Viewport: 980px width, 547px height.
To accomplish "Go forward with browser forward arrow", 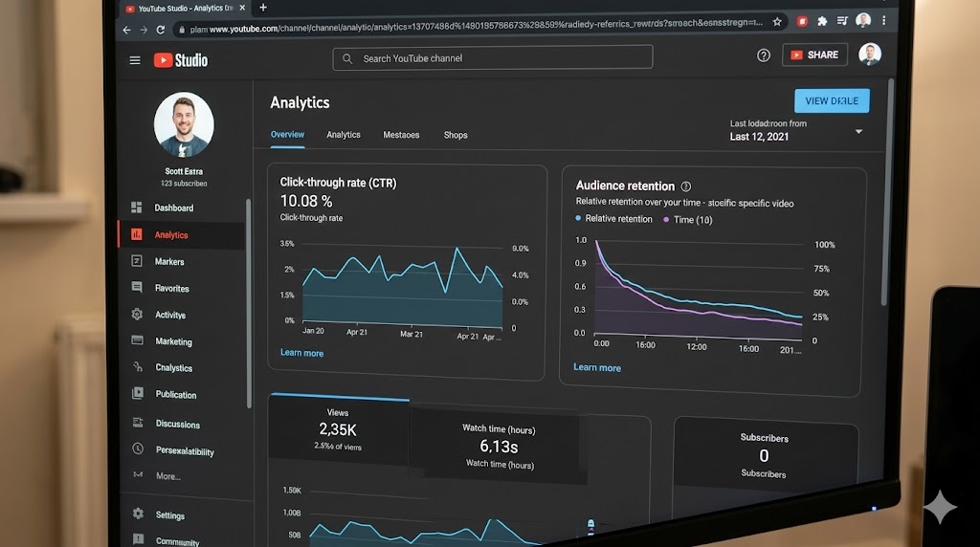I will point(144,30).
